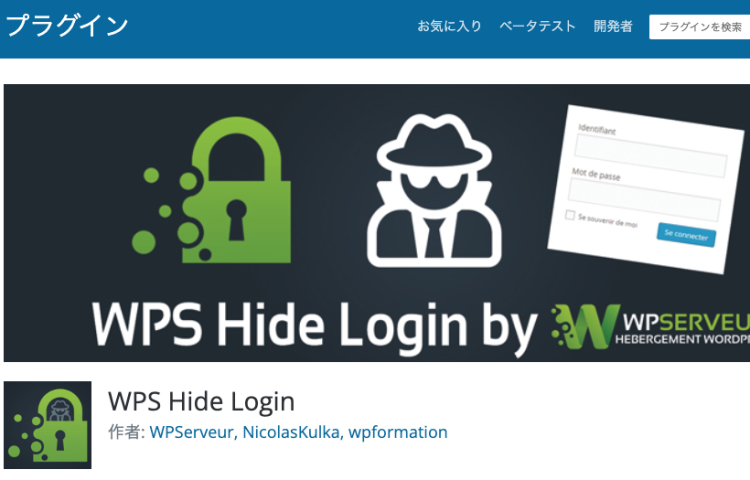Click the mock login form image
This screenshot has width=750, height=480.
pyautogui.click(x=646, y=189)
